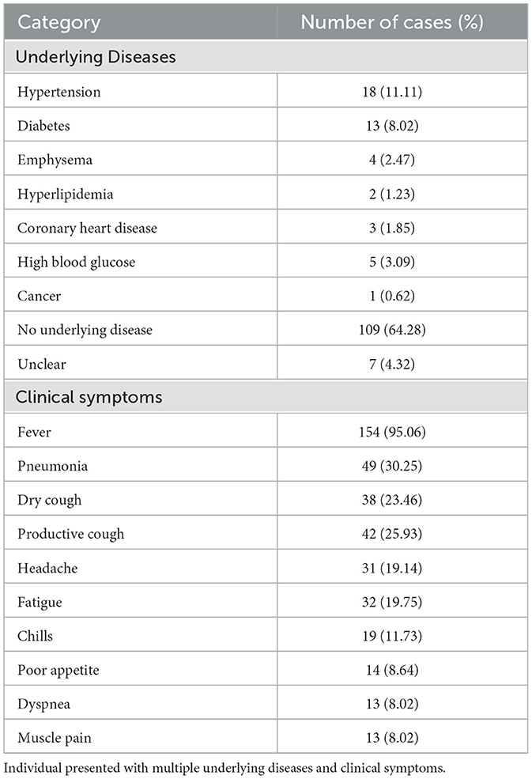Click the Productive cough row label

tap(71, 534)
